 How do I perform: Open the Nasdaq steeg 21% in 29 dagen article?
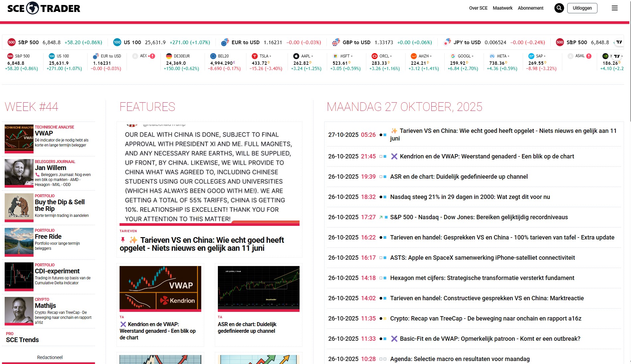[x=470, y=197]
